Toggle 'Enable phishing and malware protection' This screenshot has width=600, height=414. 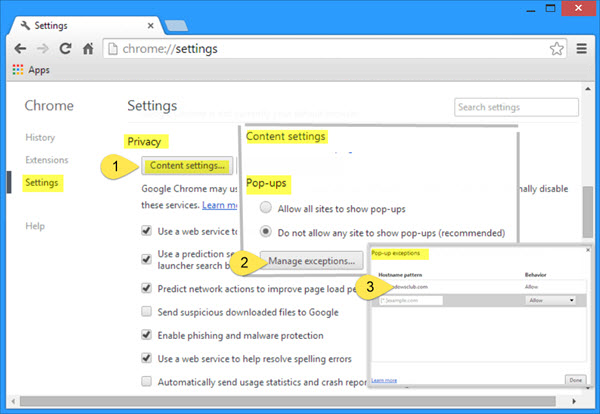pyautogui.click(x=147, y=335)
